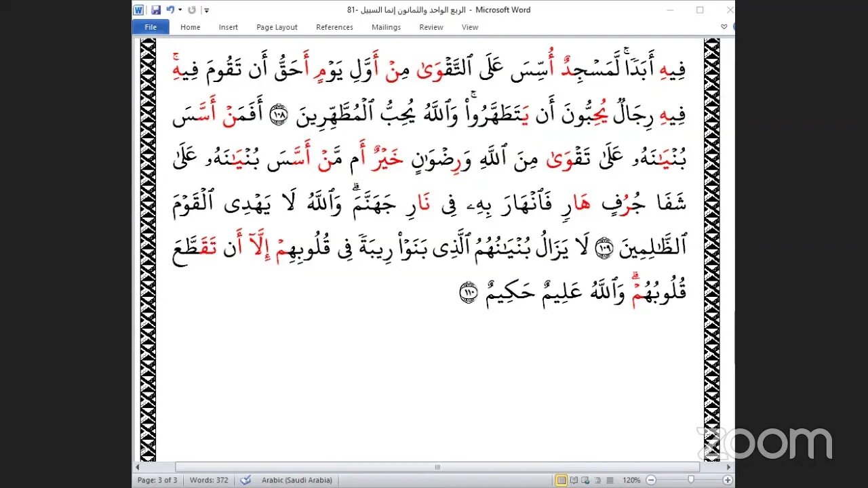Click verse end marker 109 in document
Image resolution: width=868 pixels, height=488 pixels.
pos(603,249)
